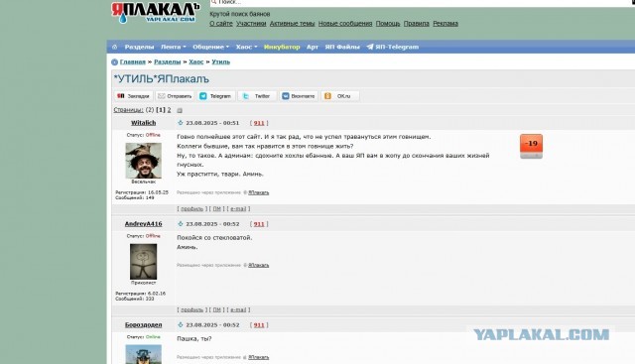Open the Активные темы link

pyautogui.click(x=292, y=24)
